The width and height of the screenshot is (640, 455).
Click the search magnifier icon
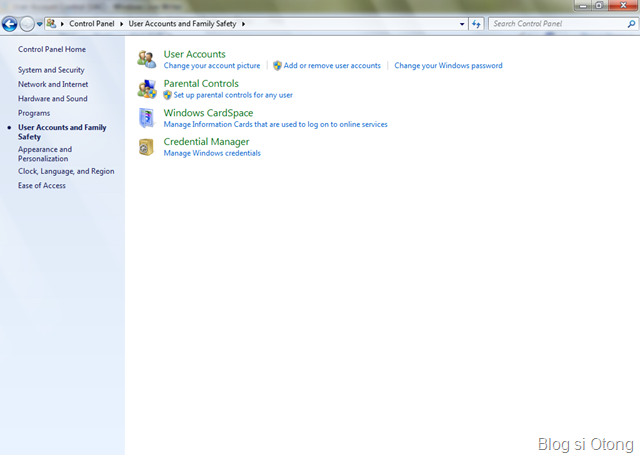click(x=631, y=24)
